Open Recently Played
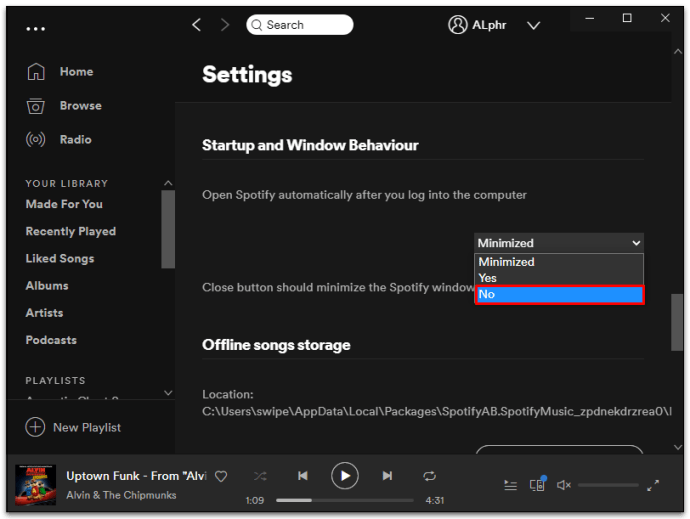Image resolution: width=690 pixels, height=519 pixels. (71, 231)
